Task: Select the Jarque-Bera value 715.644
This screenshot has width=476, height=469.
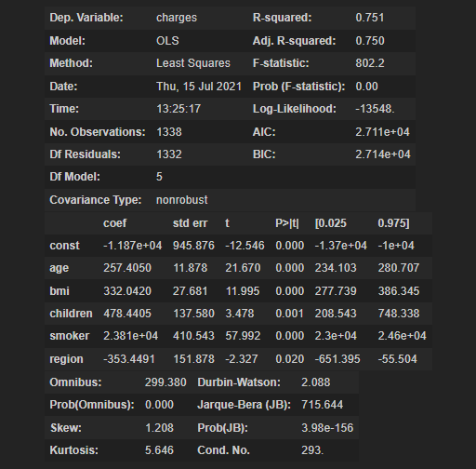Action: pos(322,405)
